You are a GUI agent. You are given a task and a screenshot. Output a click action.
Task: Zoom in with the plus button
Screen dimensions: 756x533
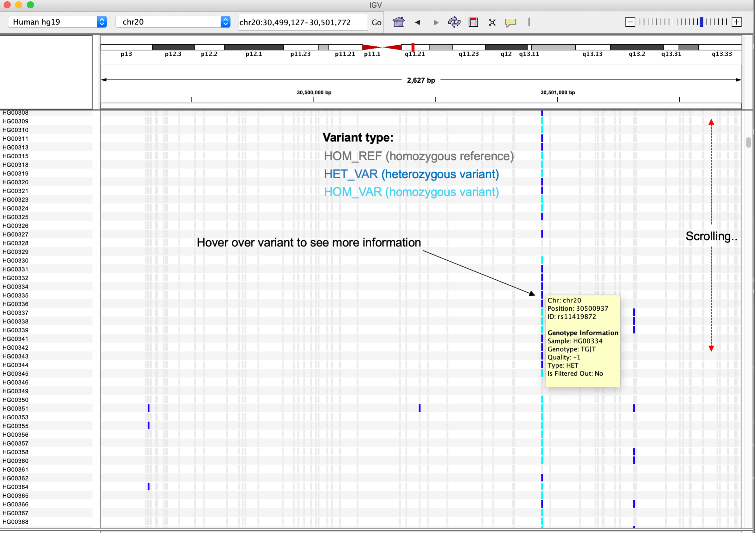click(x=737, y=22)
